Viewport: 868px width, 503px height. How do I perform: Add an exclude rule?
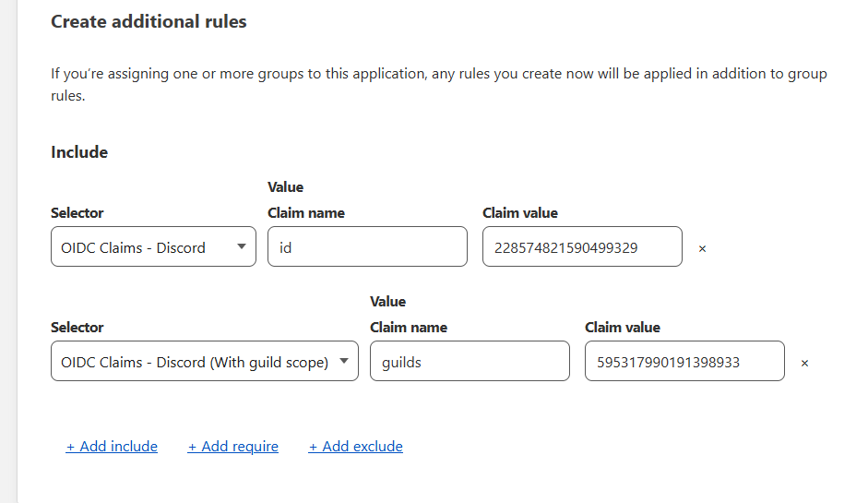pos(356,447)
